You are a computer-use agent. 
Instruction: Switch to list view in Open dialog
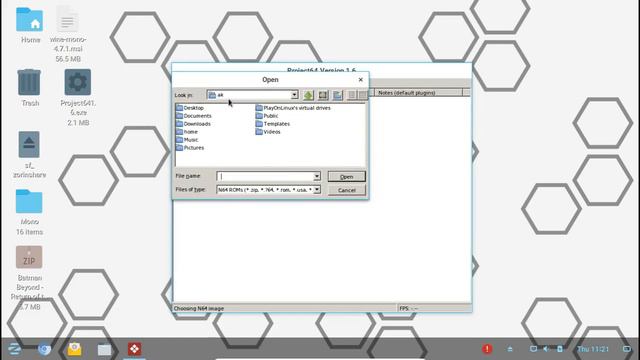[352, 95]
